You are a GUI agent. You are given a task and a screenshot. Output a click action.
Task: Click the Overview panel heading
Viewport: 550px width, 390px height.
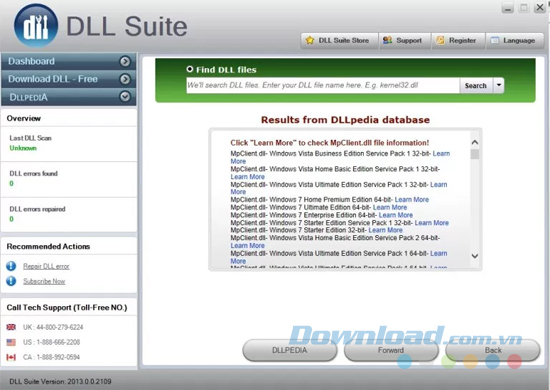[x=24, y=118]
